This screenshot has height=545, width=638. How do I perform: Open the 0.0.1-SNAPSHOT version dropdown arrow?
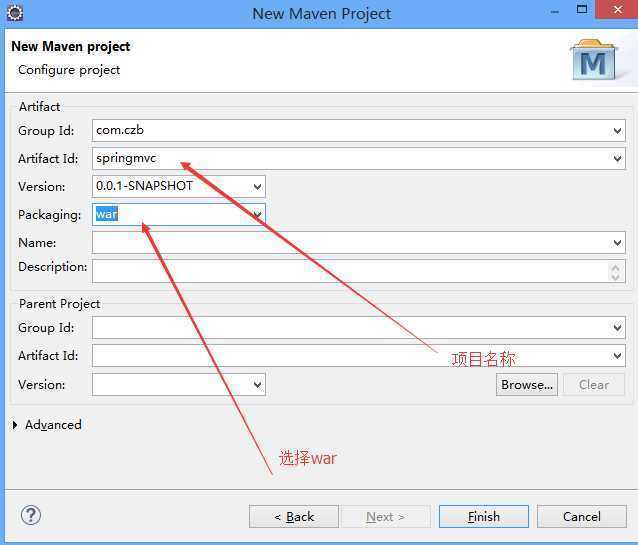click(257, 186)
